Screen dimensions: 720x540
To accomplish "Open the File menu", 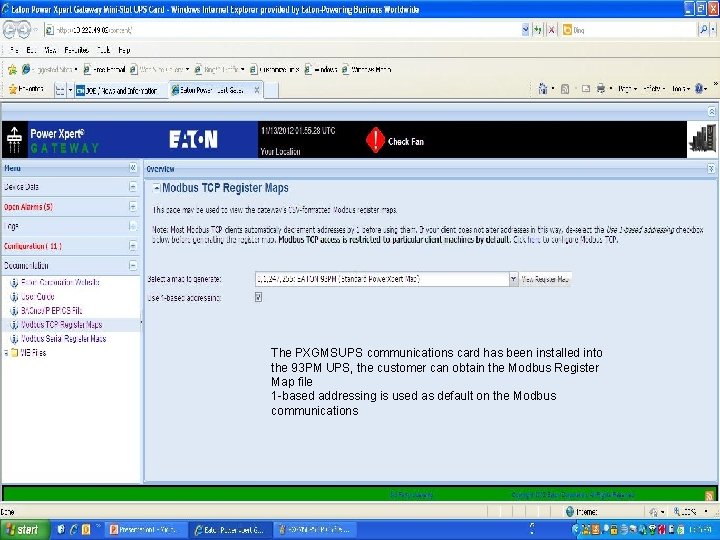I will tap(13, 50).
